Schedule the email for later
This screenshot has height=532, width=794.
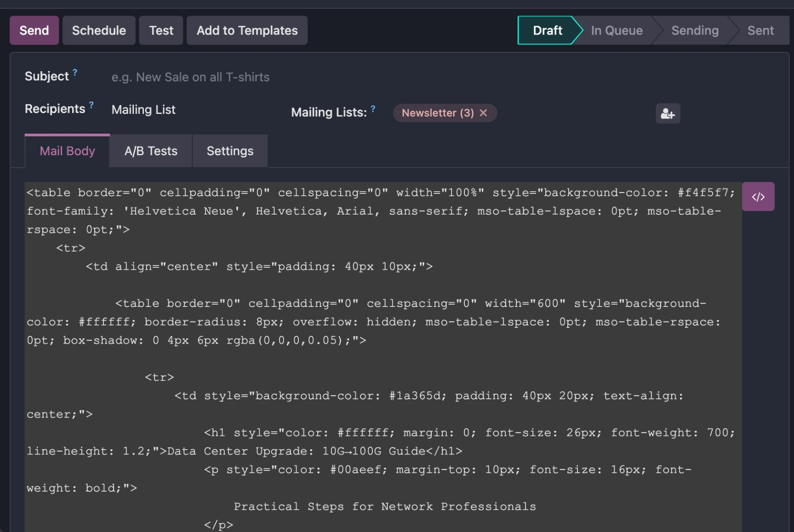pyautogui.click(x=98, y=30)
